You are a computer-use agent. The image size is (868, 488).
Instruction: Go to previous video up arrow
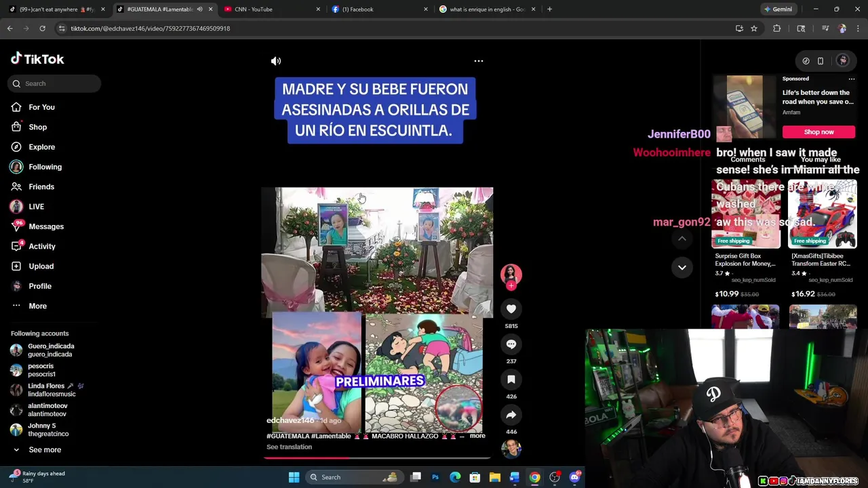click(682, 239)
